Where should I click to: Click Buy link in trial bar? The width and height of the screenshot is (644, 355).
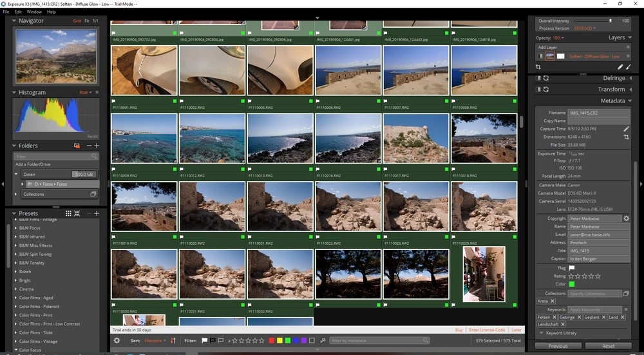click(459, 330)
